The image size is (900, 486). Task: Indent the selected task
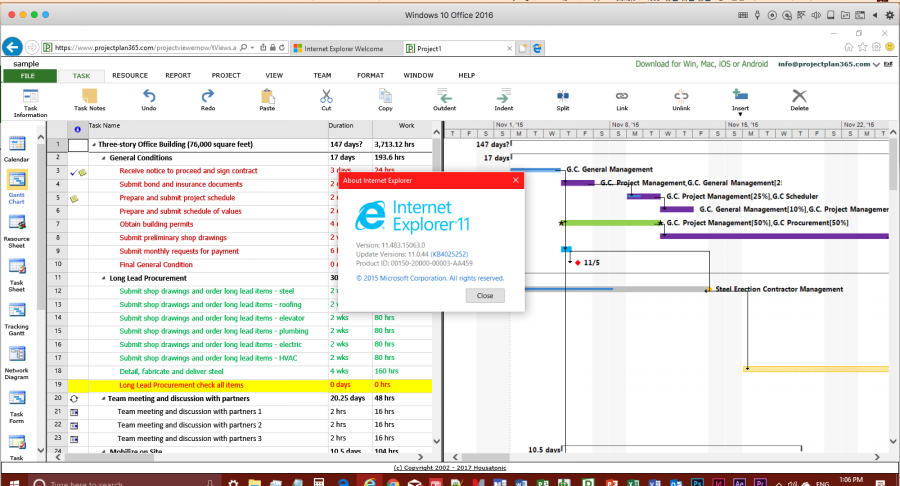pyautogui.click(x=503, y=99)
